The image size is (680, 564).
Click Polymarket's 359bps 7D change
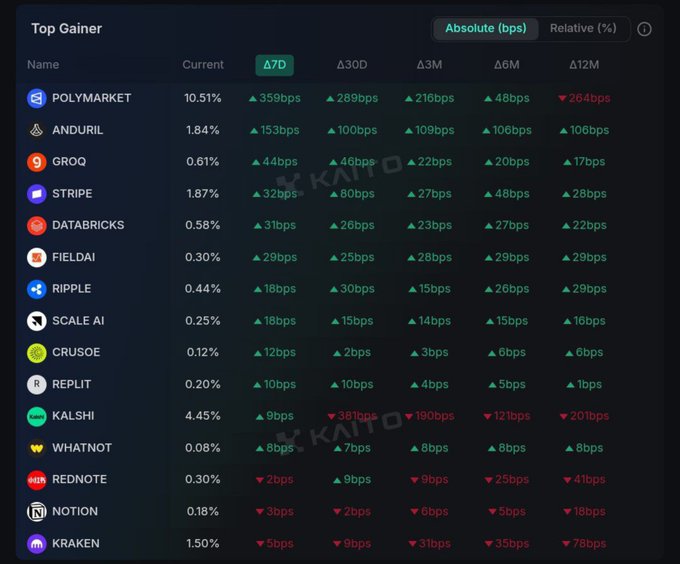(x=275, y=98)
